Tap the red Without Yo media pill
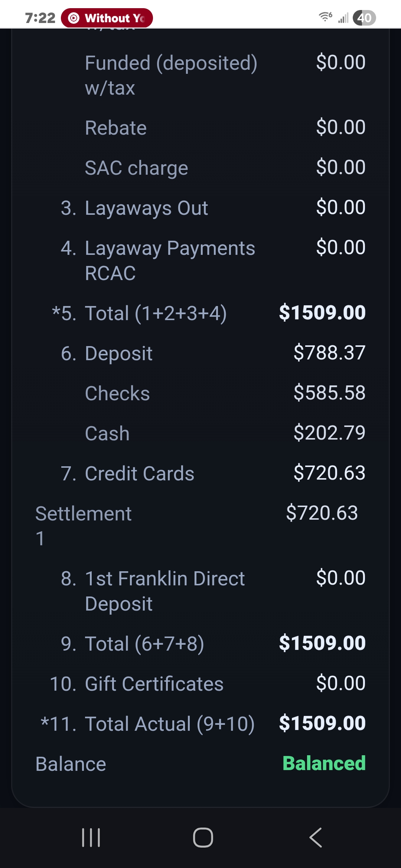This screenshot has width=401, height=868. tap(107, 18)
